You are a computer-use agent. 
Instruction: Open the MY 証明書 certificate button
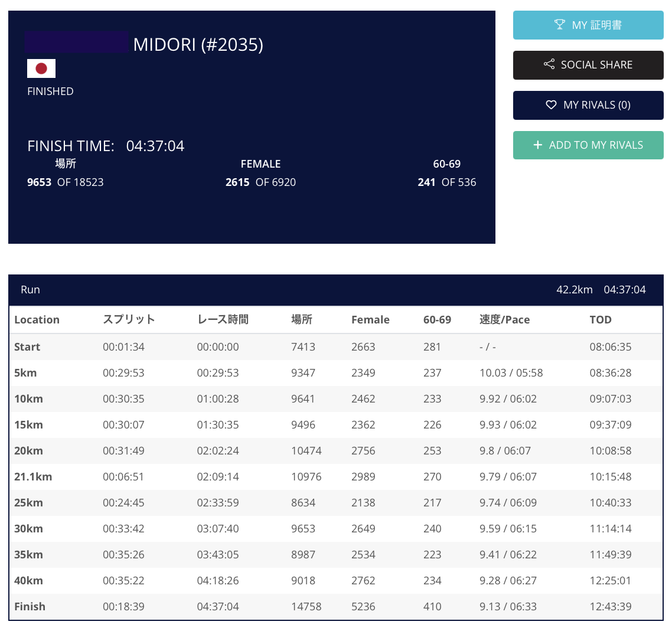pos(588,25)
